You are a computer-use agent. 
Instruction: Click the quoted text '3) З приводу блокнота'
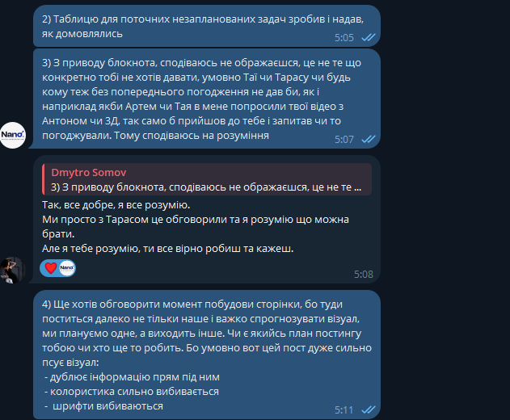[206, 187]
